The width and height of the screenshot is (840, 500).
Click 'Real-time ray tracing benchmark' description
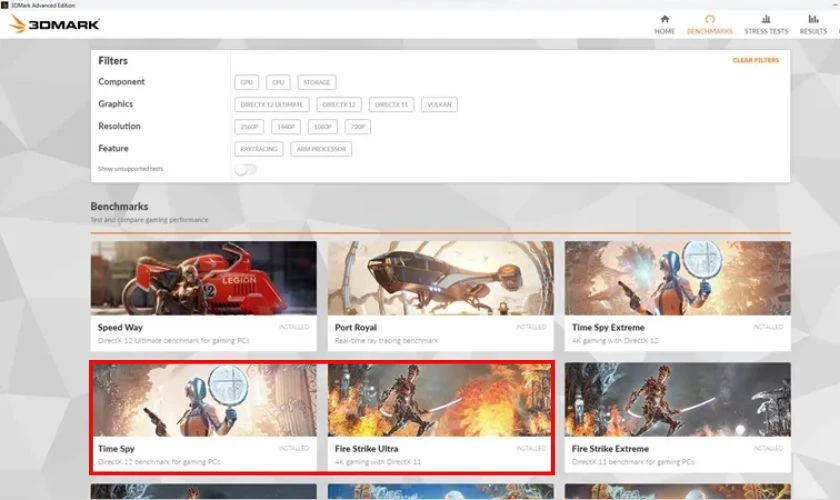[x=386, y=341]
